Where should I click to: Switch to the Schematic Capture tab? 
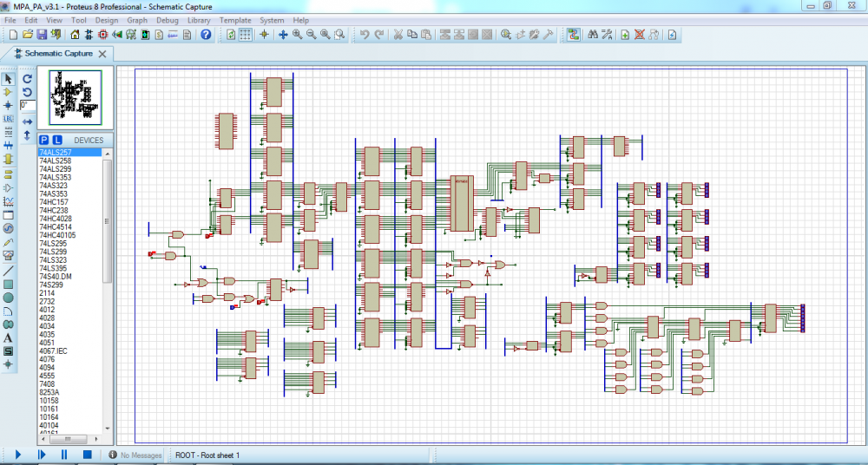(x=58, y=54)
